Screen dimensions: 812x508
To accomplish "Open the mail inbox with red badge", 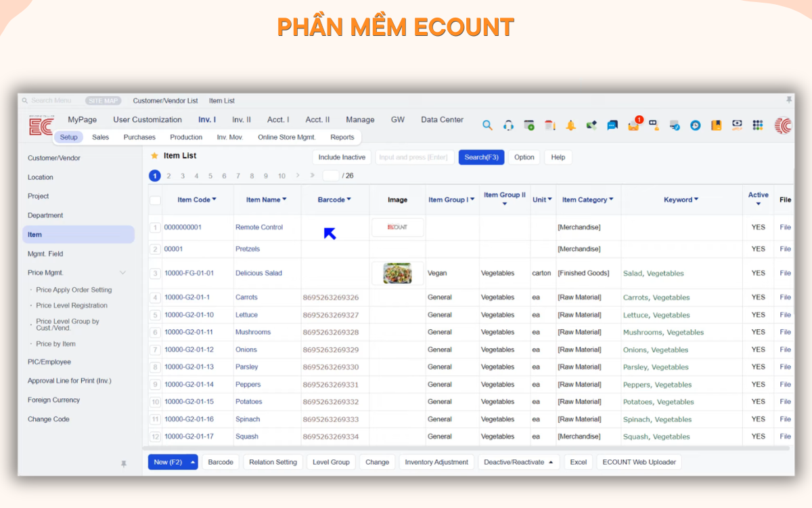I will 634,125.
